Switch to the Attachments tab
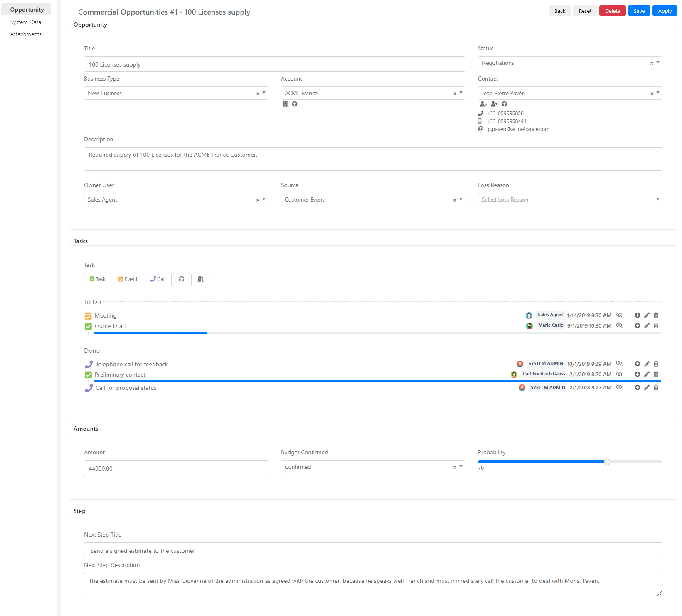The height and width of the screenshot is (616, 682). tap(26, 34)
